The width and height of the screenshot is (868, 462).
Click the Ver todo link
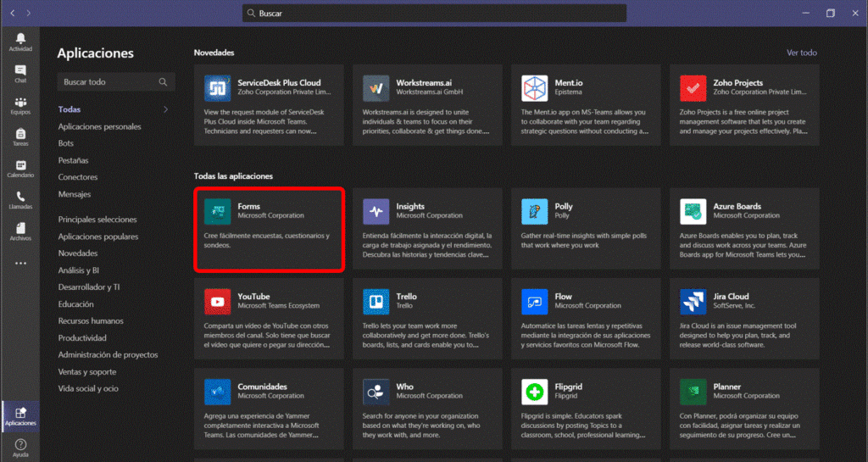pyautogui.click(x=801, y=53)
